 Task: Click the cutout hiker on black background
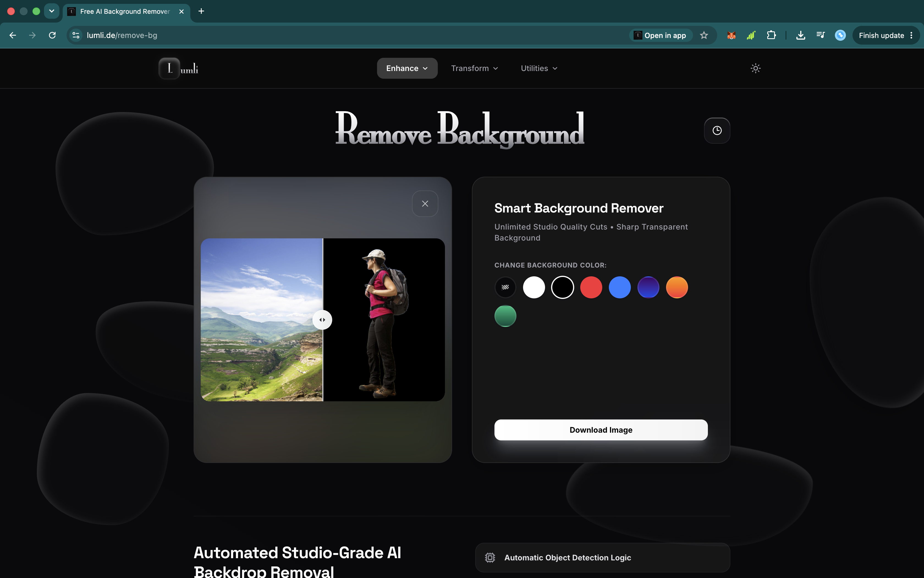(x=384, y=323)
